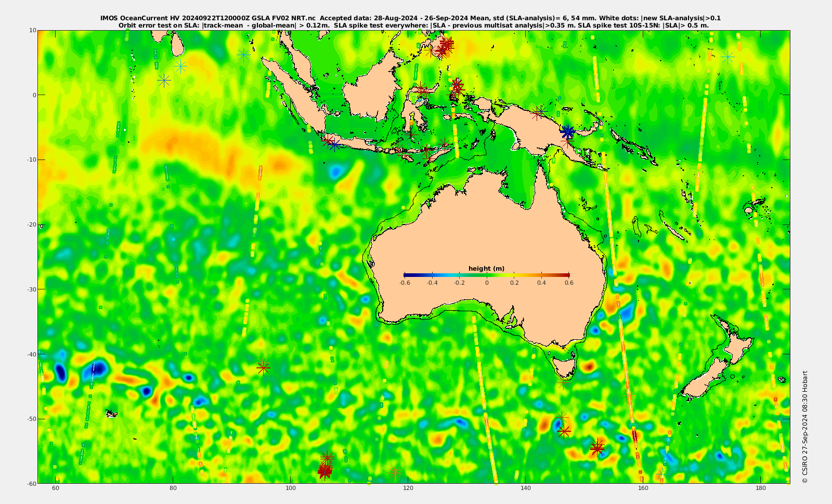Click the "0.2" colorbar tick label
The width and height of the screenshot is (832, 504).
[514, 283]
